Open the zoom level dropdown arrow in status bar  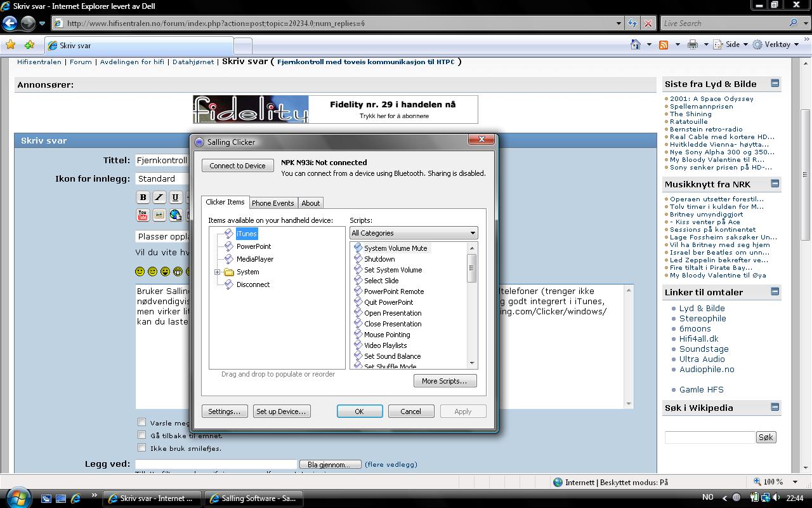coord(796,483)
